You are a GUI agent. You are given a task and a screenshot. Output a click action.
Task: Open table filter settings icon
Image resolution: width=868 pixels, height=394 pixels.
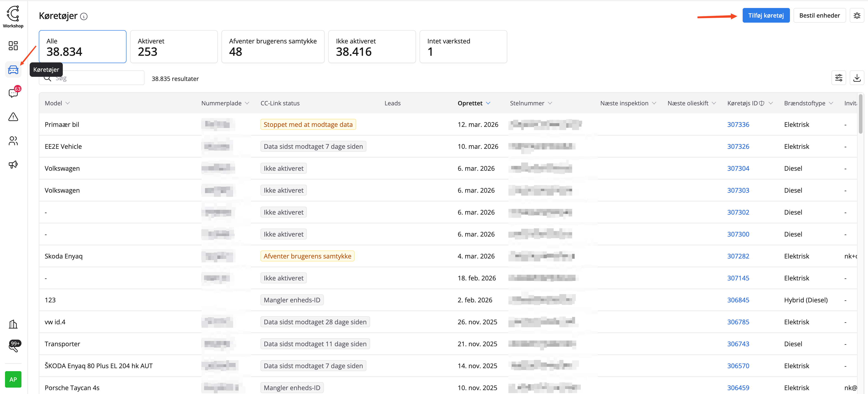838,78
